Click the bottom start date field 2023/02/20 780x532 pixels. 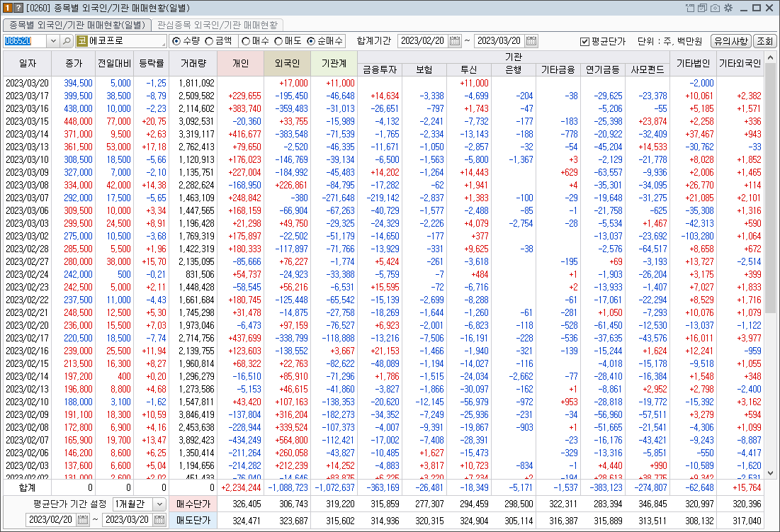(x=51, y=519)
